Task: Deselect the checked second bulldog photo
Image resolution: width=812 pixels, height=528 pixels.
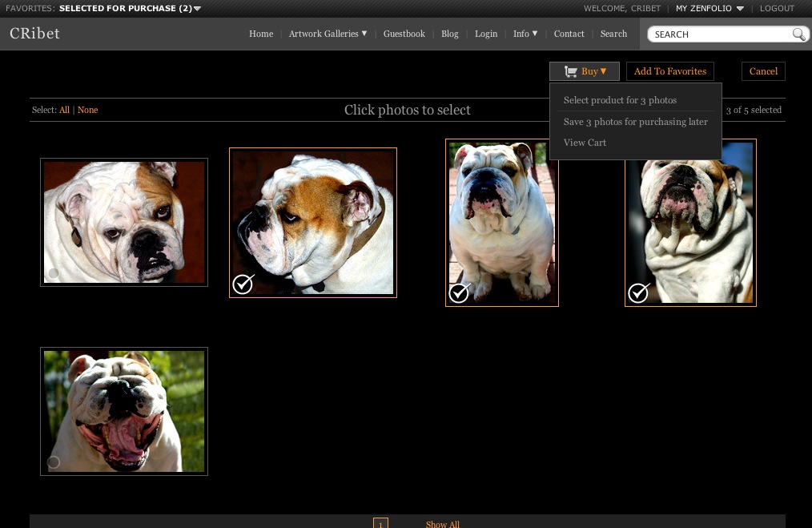Action: pos(243,284)
